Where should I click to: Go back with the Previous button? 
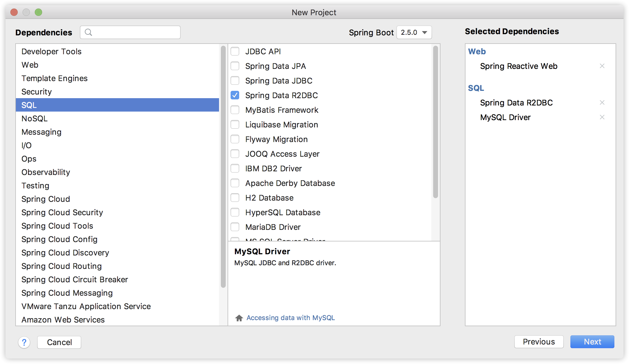click(x=538, y=342)
